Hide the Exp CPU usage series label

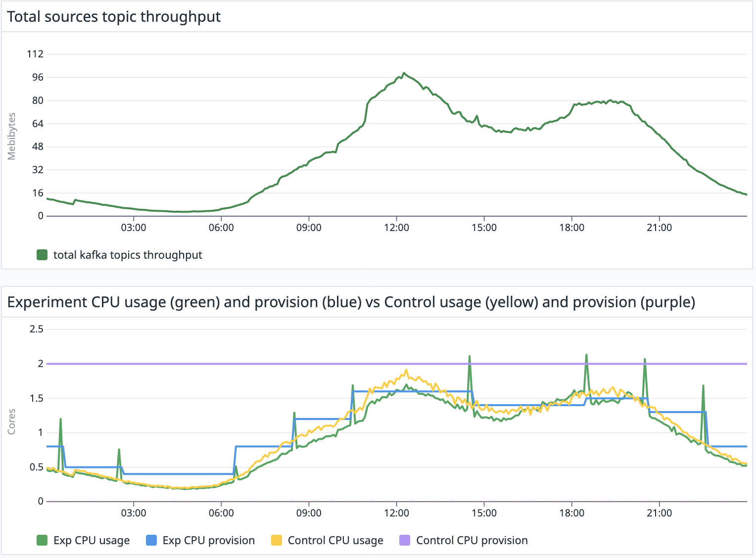click(x=92, y=540)
